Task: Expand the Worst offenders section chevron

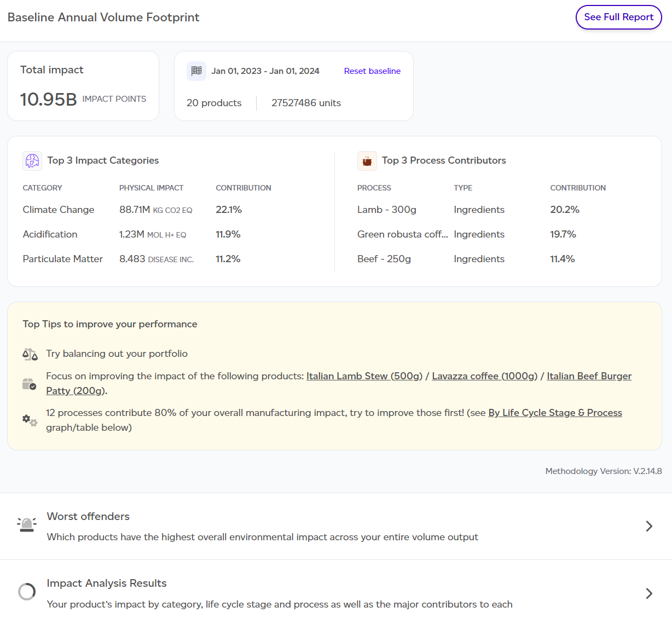Action: (x=649, y=526)
